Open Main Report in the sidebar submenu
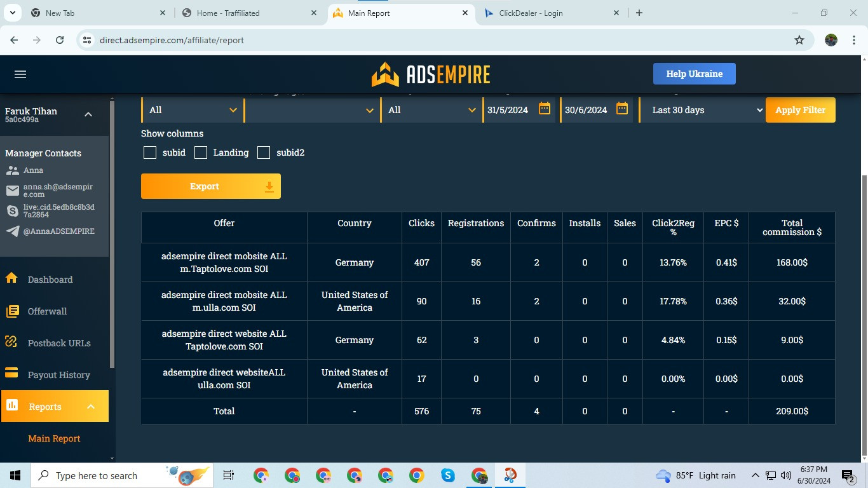The image size is (868, 488). 54,438
